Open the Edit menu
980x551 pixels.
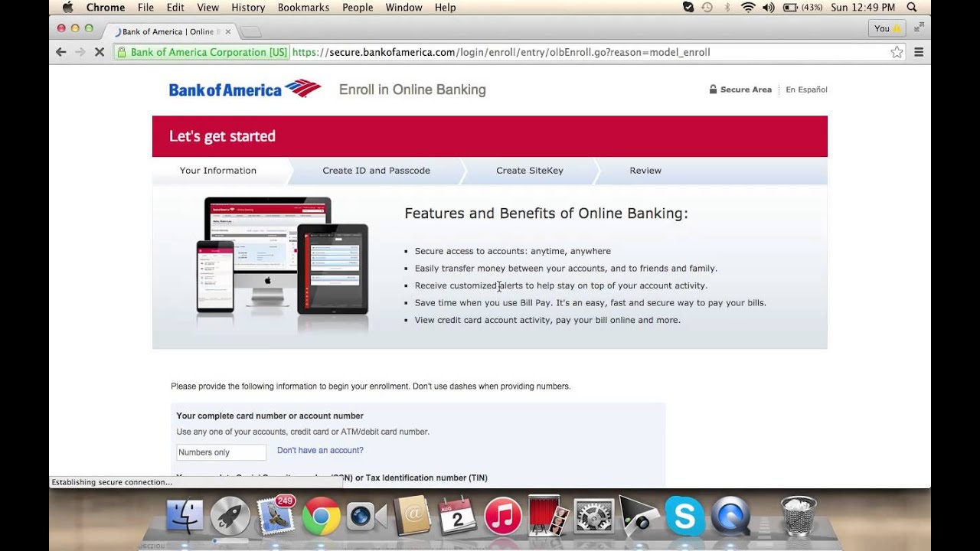(175, 7)
